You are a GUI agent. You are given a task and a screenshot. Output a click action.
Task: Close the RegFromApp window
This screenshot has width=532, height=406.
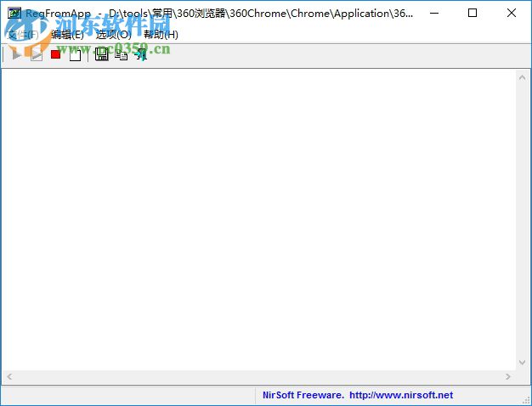tap(512, 14)
